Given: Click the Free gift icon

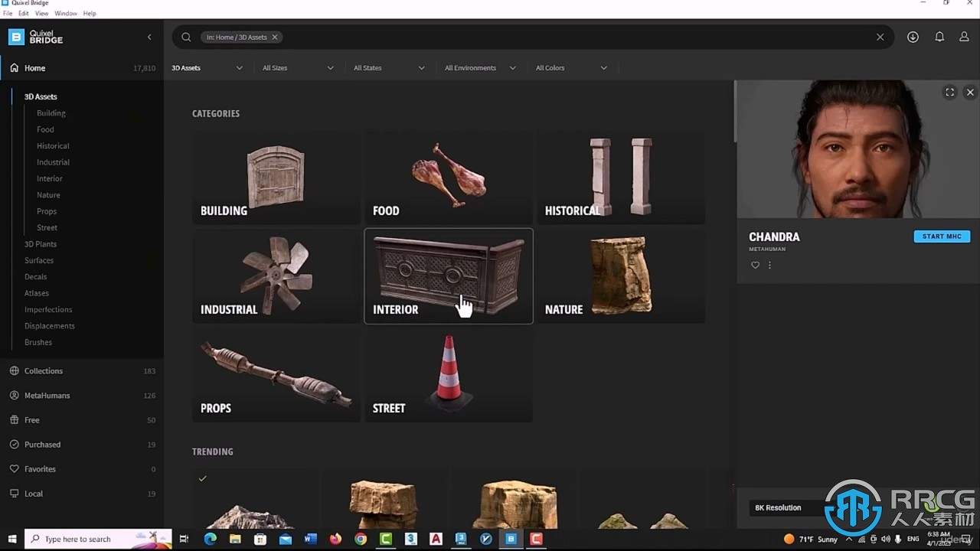Looking at the screenshot, I should [x=14, y=419].
